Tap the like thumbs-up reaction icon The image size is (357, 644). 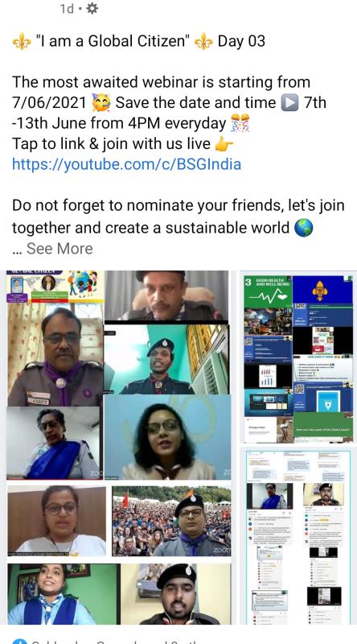point(19,641)
